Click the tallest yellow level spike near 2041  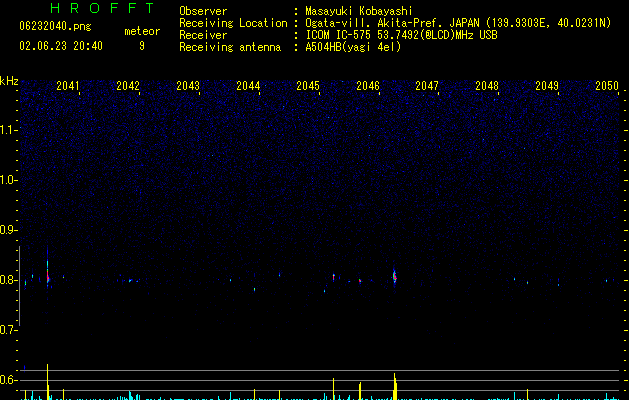click(48, 381)
